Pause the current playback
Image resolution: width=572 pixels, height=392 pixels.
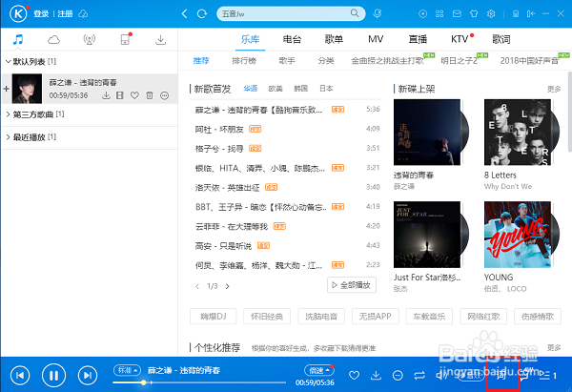coord(53,375)
